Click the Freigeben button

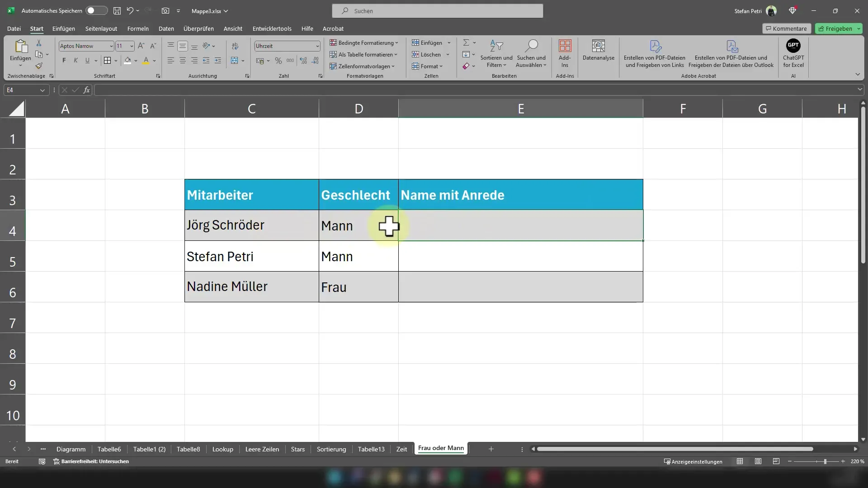(838, 28)
